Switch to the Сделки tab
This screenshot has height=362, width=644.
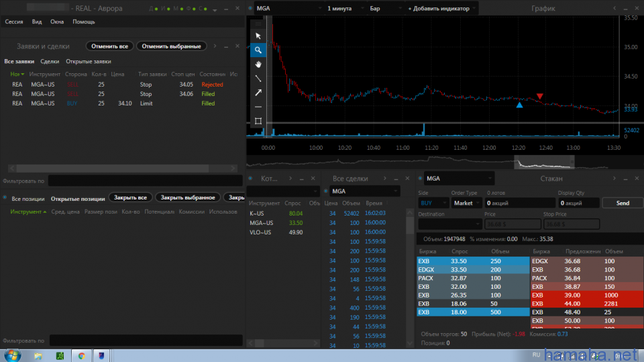tap(50, 61)
